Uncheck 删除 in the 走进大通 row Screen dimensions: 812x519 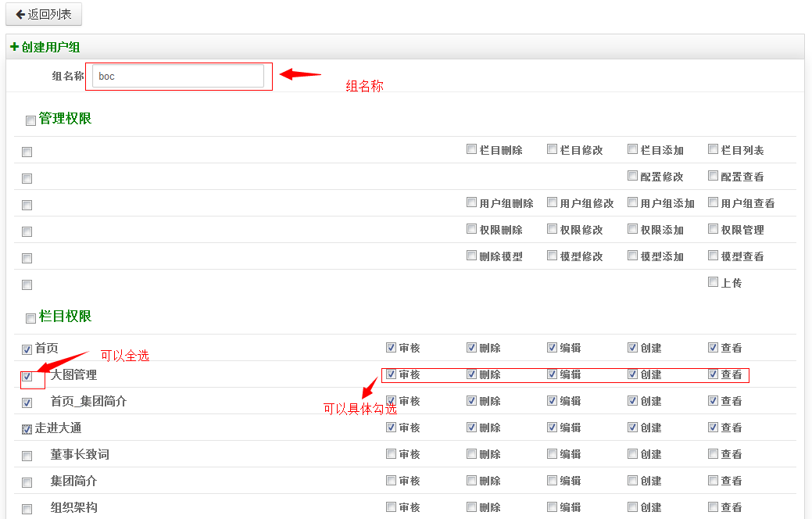(x=471, y=427)
